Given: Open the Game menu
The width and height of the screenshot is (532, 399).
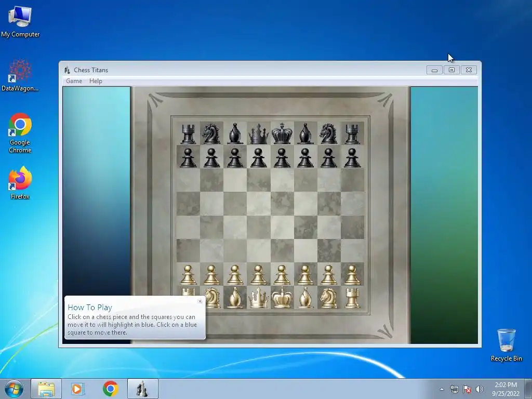Looking at the screenshot, I should point(74,81).
